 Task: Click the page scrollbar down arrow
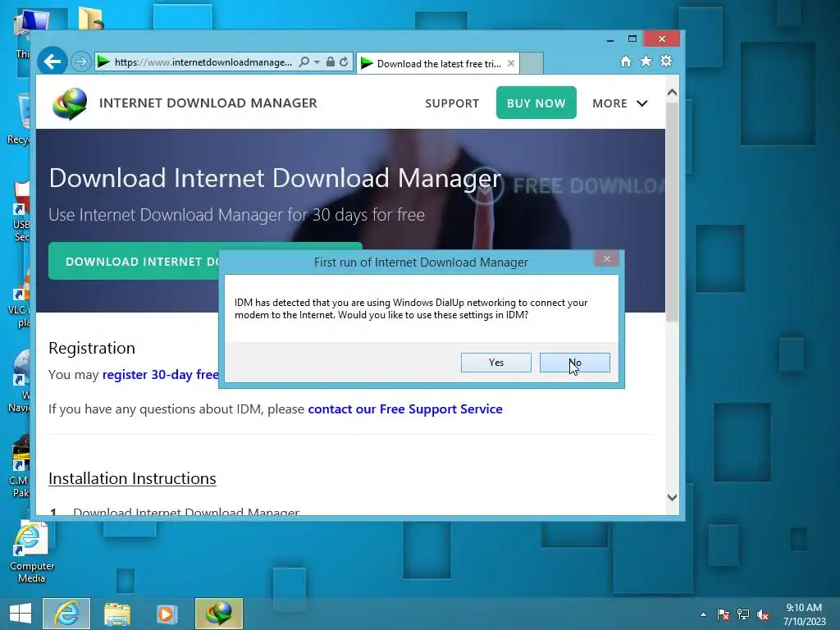coord(673,497)
